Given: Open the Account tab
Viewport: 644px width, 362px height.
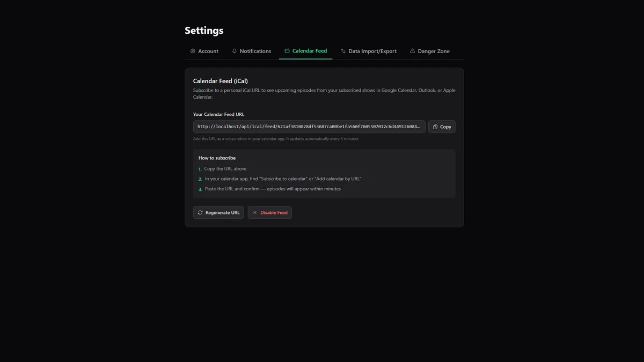Looking at the screenshot, I should coord(208,51).
